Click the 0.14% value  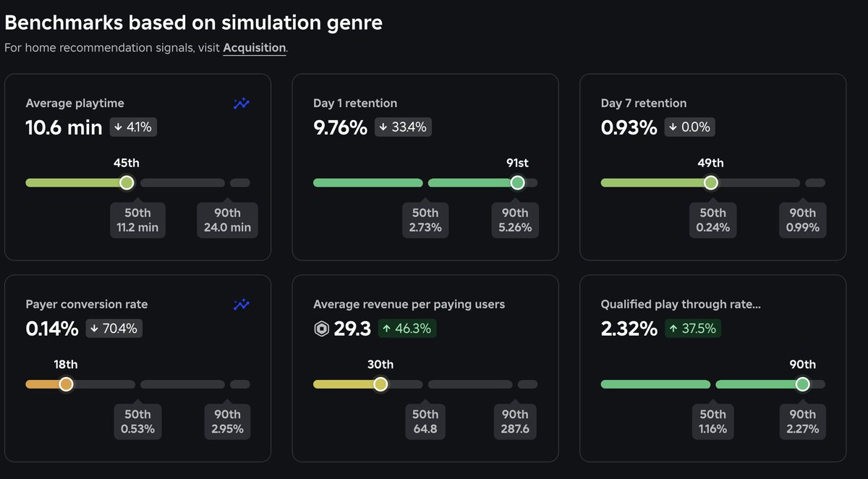pyautogui.click(x=52, y=328)
